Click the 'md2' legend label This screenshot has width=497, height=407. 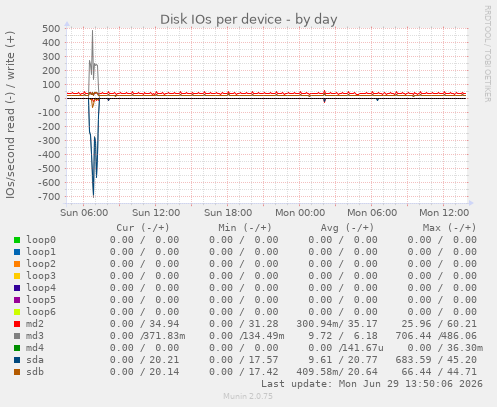[x=35, y=324]
